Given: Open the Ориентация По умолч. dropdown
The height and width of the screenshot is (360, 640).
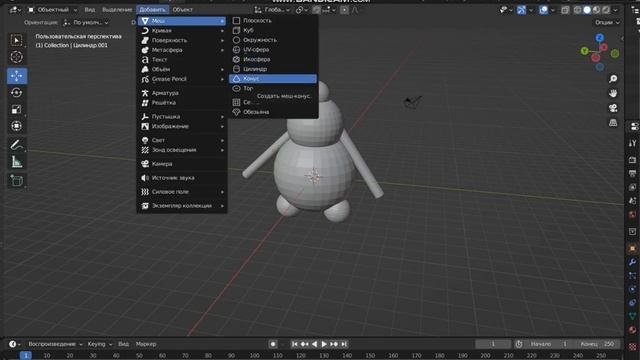Looking at the screenshot, I should point(87,22).
